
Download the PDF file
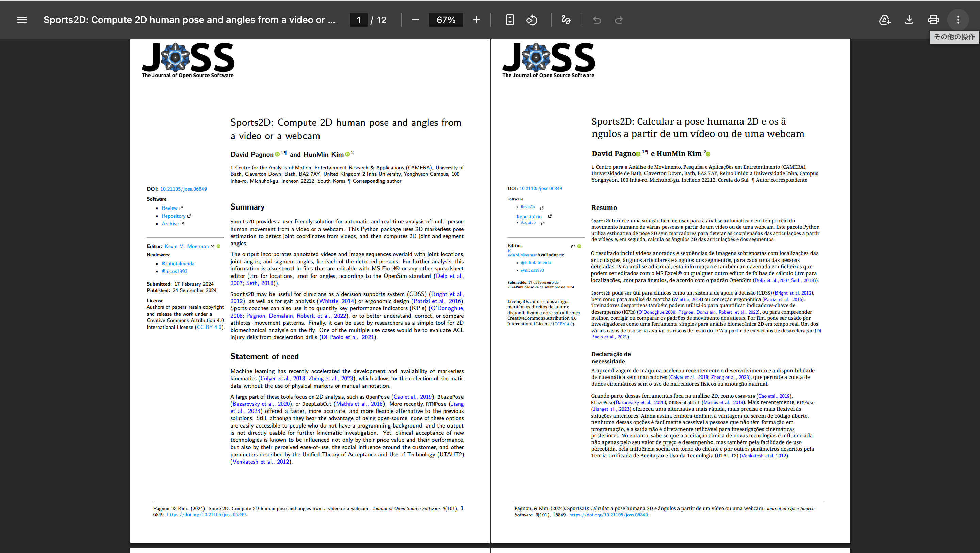click(909, 20)
